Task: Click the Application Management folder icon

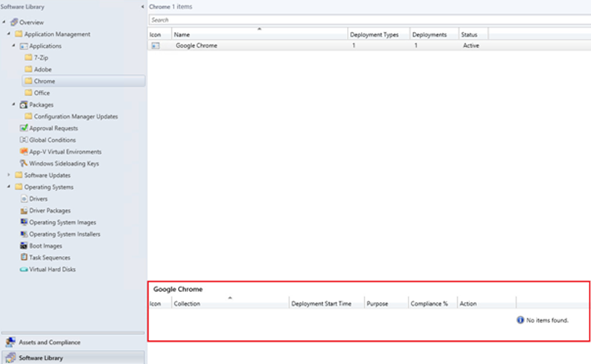Action: tap(19, 34)
